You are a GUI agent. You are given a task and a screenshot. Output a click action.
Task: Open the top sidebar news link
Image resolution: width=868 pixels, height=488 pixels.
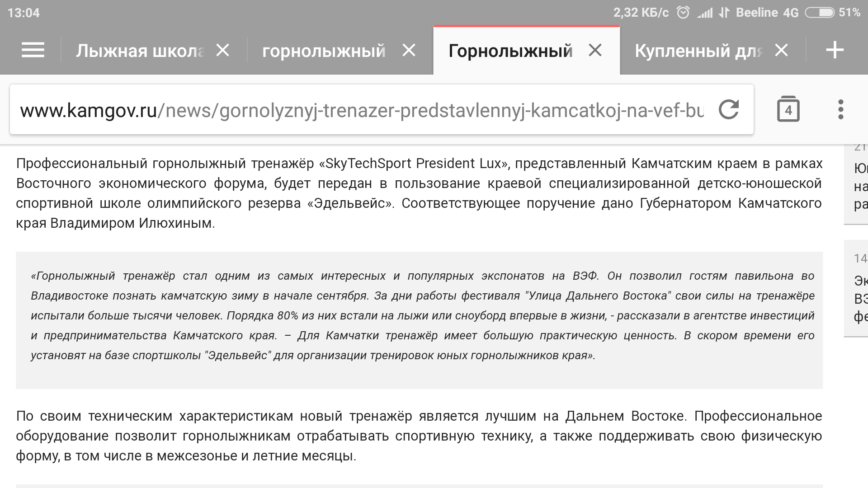tap(856, 184)
